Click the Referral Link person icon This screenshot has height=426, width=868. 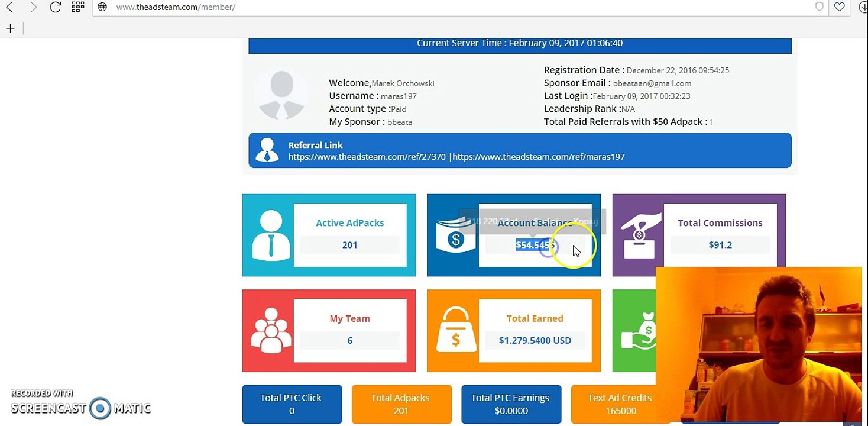tap(267, 150)
